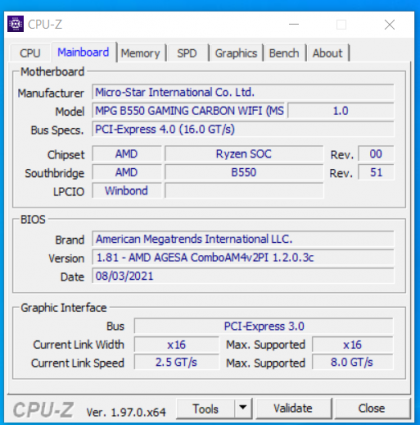Click the Model field MPG B550 GAMING CARBON

188,111
